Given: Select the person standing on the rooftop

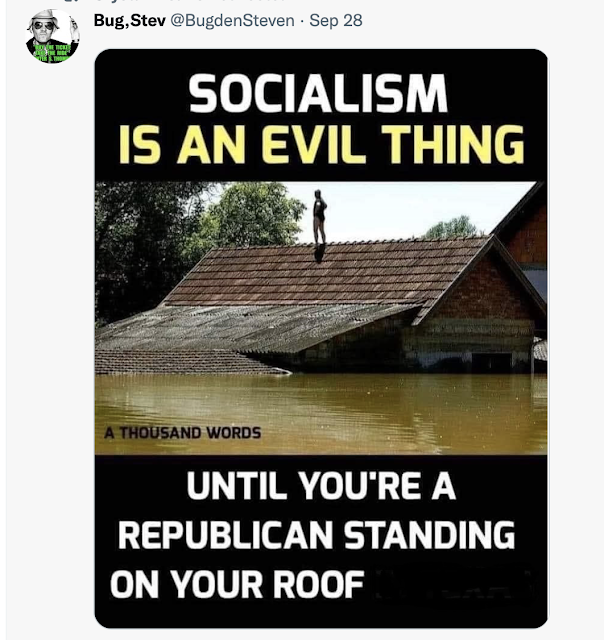Looking at the screenshot, I should (319, 222).
